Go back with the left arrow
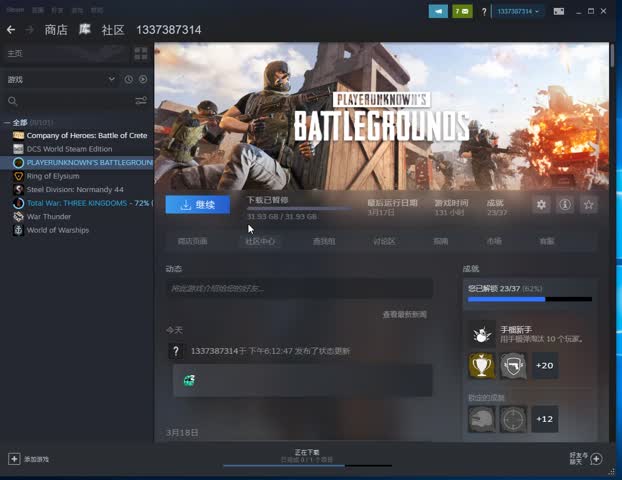 pyautogui.click(x=11, y=30)
